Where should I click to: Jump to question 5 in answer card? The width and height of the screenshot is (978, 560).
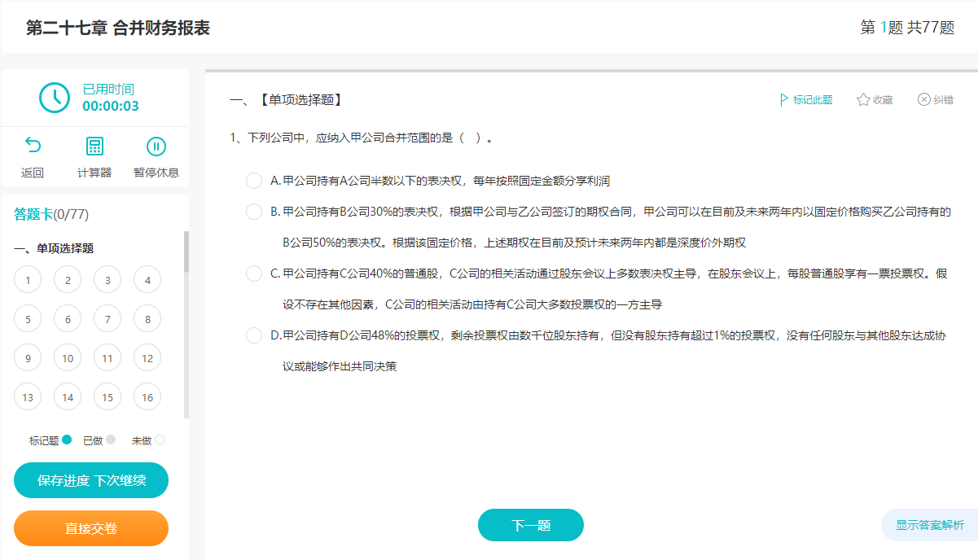point(27,318)
